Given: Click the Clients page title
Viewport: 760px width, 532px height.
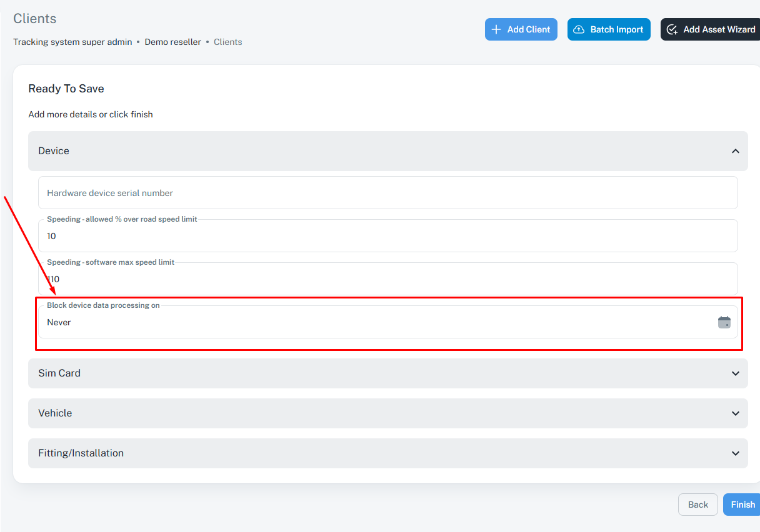Looking at the screenshot, I should point(35,19).
